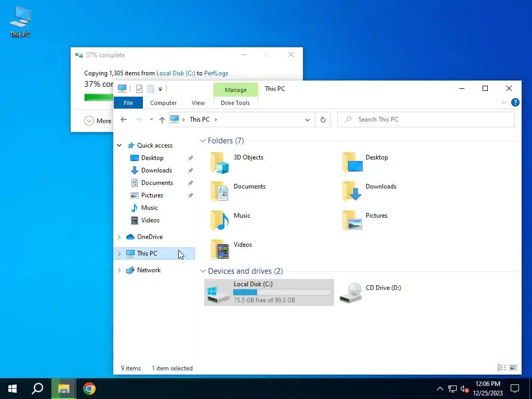Switch to the Computer ribbon tab
Viewport: 532px width, 399px height.
pyautogui.click(x=163, y=103)
